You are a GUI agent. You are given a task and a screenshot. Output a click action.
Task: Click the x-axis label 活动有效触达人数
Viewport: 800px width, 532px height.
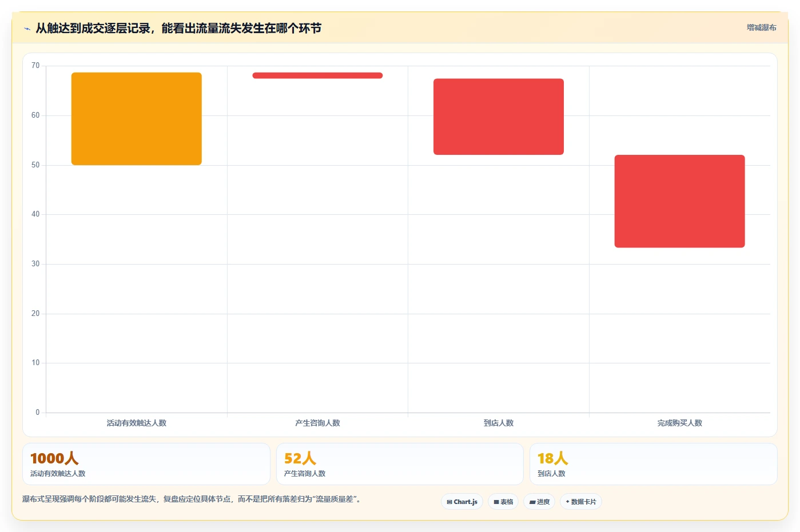(x=137, y=423)
